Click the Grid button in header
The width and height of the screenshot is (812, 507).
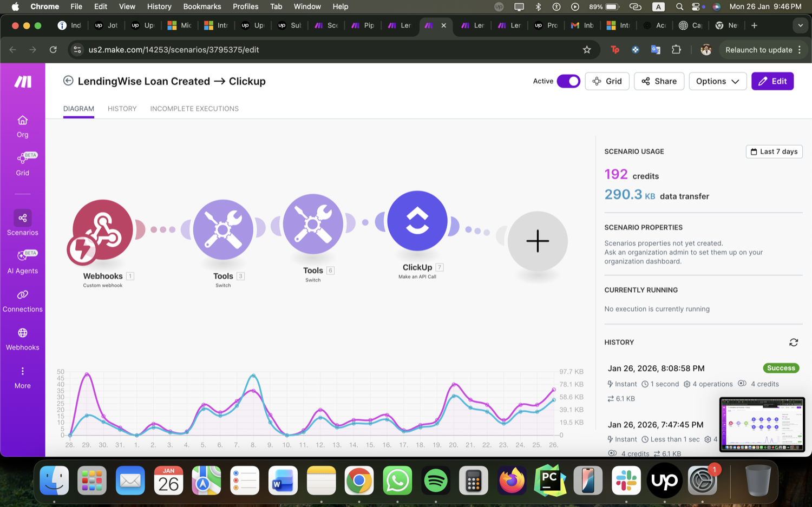coord(607,81)
